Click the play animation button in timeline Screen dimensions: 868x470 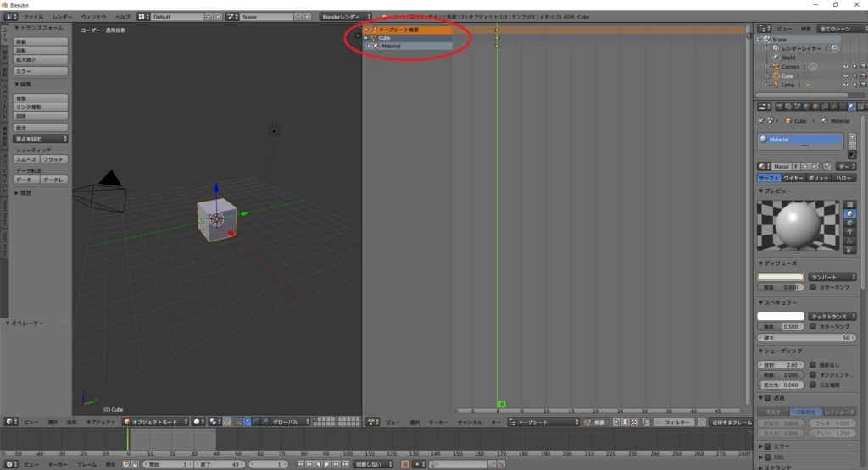point(327,464)
